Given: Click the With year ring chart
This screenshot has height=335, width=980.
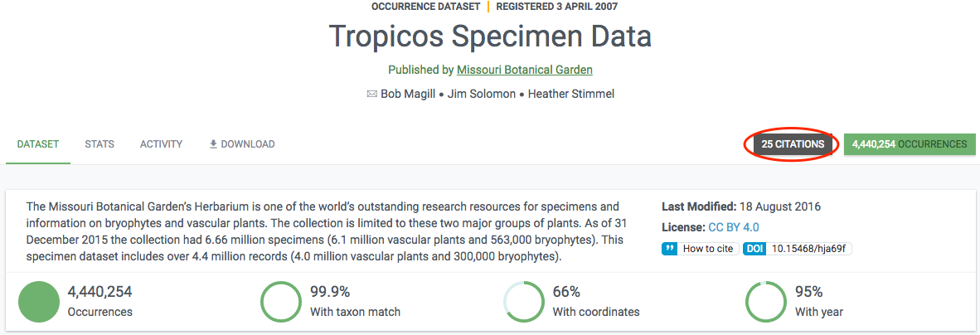Looking at the screenshot, I should [765, 302].
